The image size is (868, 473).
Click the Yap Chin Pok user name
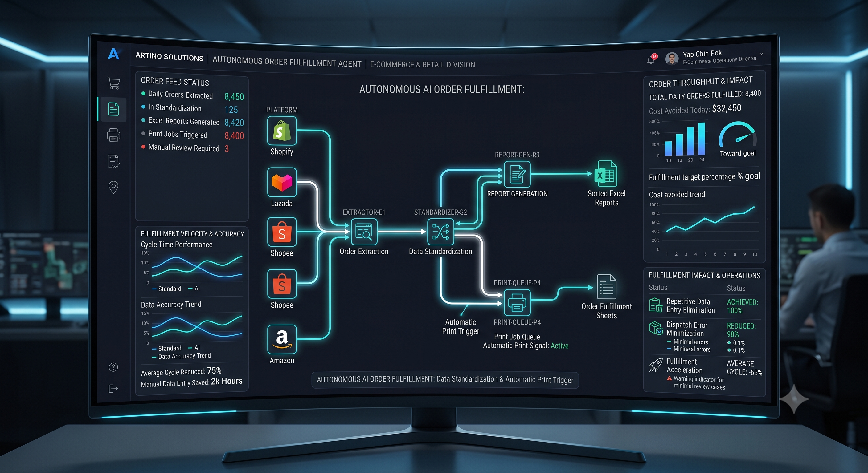pos(702,54)
